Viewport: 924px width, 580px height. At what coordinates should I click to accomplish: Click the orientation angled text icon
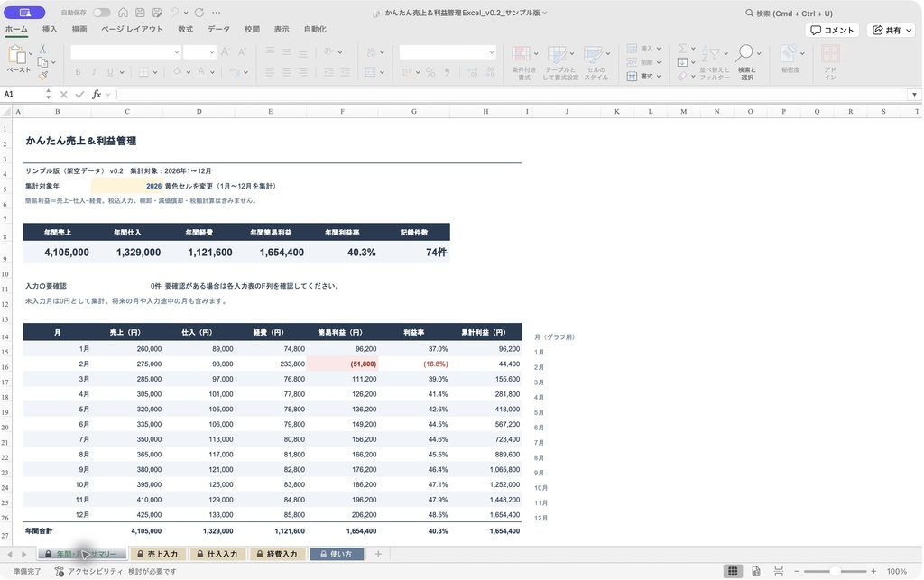tap(329, 51)
